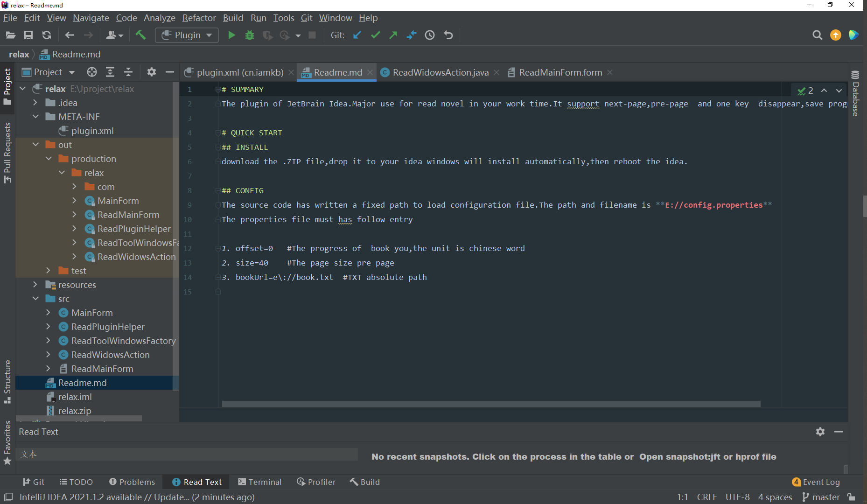Collapse the out folder
This screenshot has height=504, width=867.
coord(35,145)
